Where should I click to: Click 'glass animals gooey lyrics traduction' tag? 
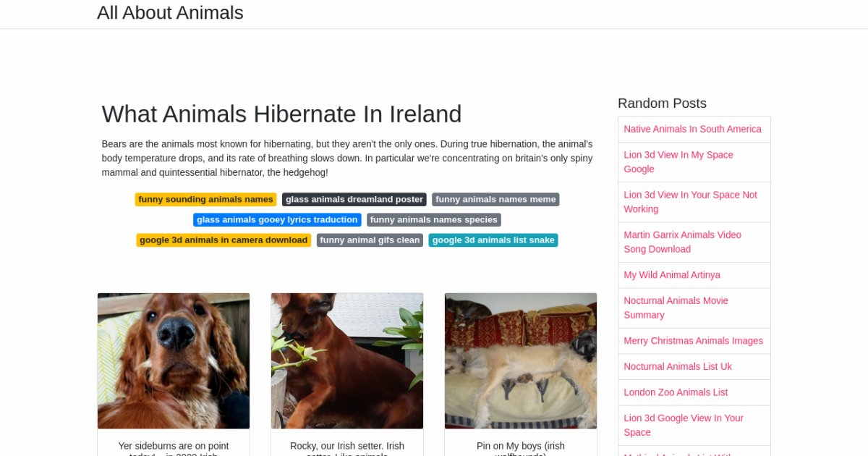click(x=277, y=220)
